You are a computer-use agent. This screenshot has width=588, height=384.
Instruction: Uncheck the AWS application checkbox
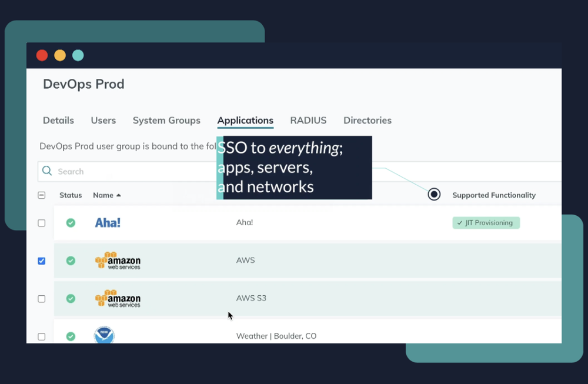coord(42,261)
